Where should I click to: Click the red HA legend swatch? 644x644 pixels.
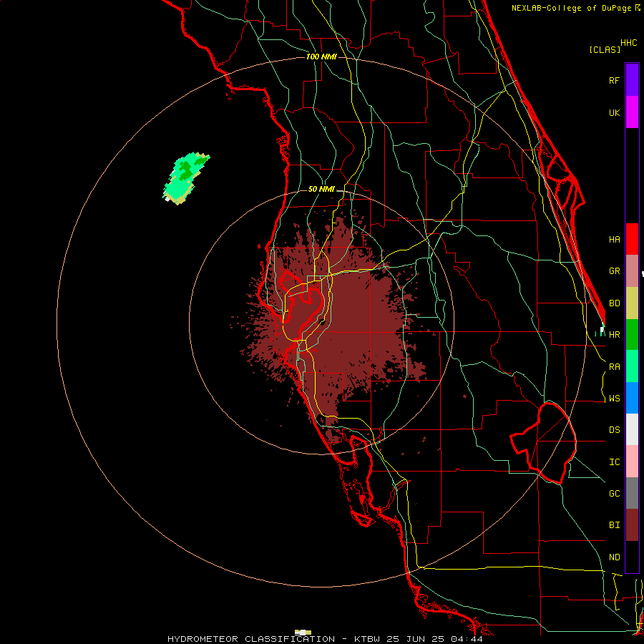[x=632, y=239]
